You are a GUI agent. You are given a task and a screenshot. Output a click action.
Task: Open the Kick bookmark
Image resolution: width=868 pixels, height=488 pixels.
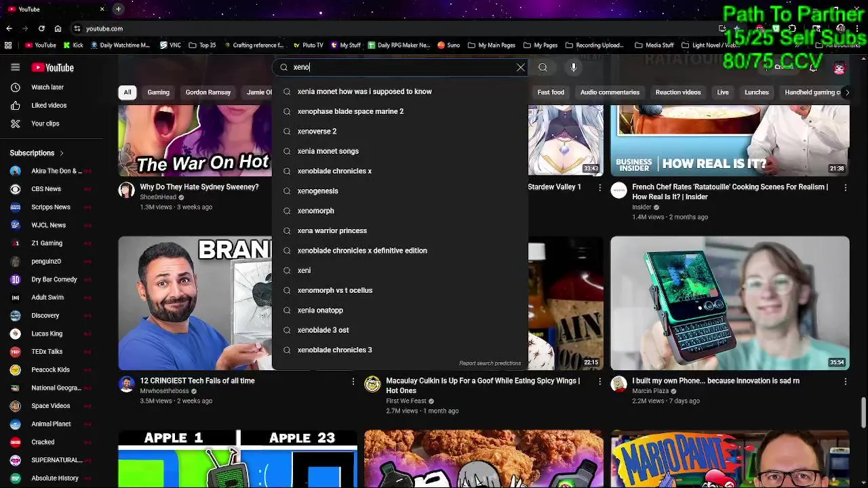point(73,45)
